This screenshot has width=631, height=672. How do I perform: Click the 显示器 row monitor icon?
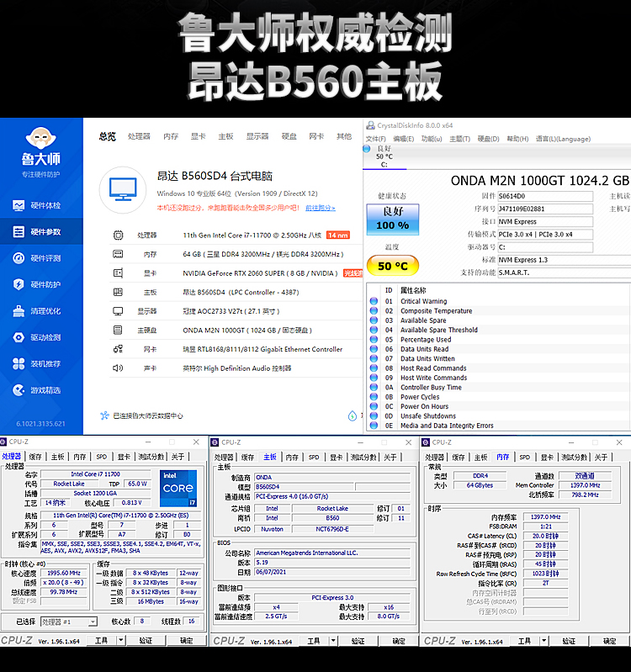118,311
